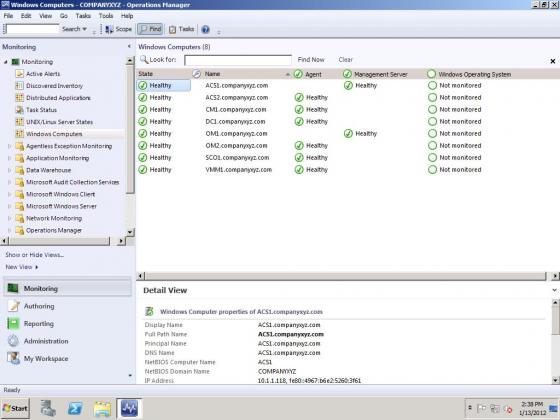Expand Microsoft Audit Collection Services folder
Image resolution: width=560 pixels, height=420 pixels.
tap(9, 182)
